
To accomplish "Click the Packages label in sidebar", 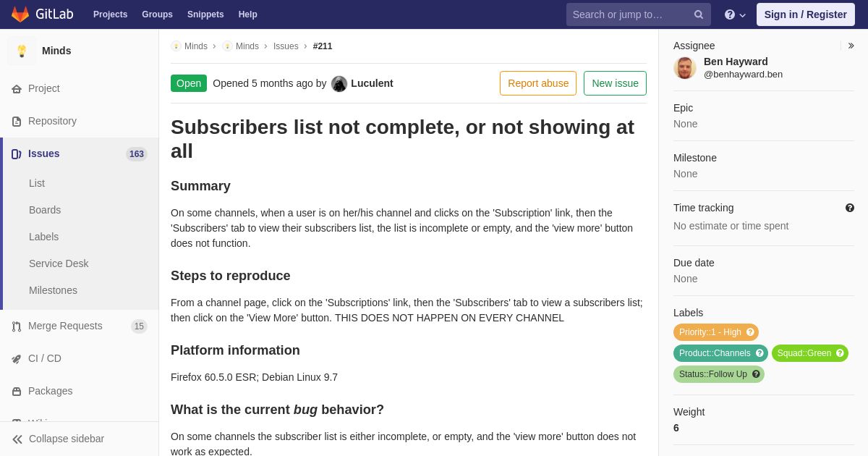I will point(51,391).
